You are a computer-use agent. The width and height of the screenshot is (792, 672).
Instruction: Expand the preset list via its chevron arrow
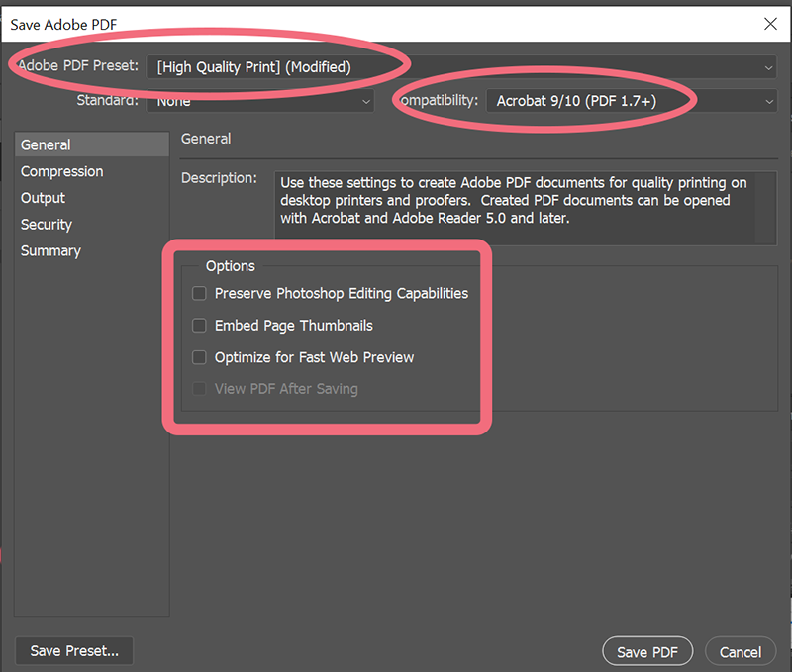pos(769,67)
